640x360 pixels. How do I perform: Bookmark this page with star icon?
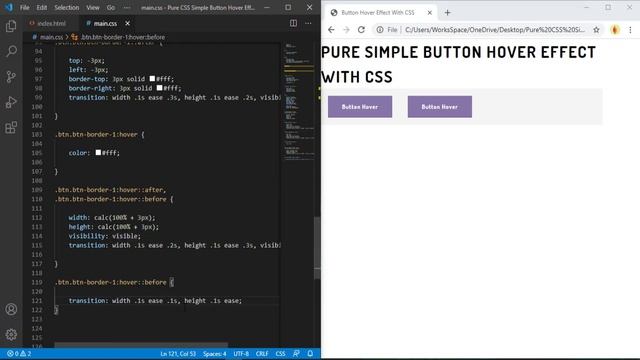(x=596, y=30)
